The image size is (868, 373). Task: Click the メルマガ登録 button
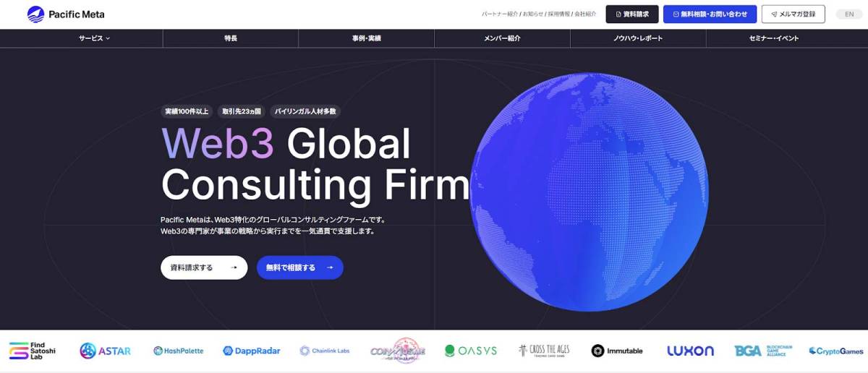[793, 14]
